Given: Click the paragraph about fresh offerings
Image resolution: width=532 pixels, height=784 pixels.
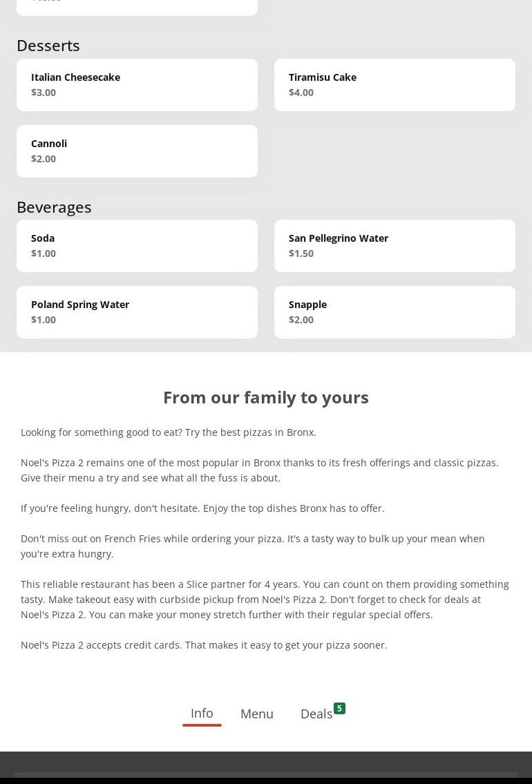Looking at the screenshot, I should (259, 470).
